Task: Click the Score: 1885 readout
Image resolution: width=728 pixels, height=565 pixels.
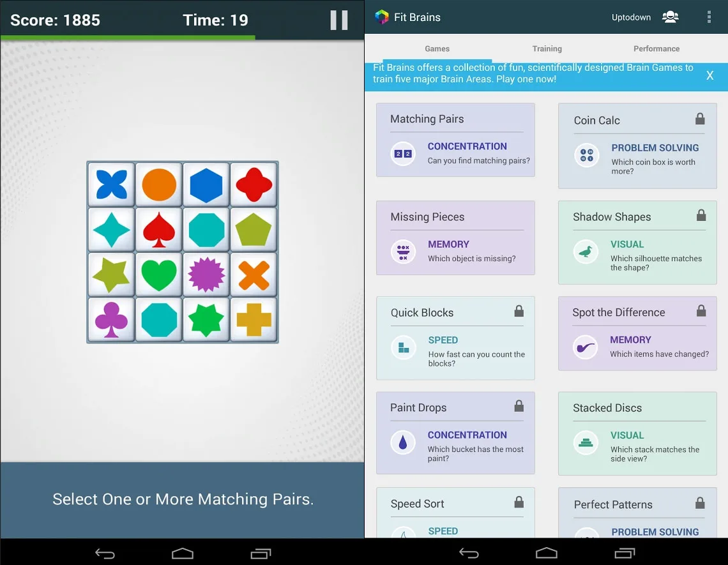Action: (x=56, y=20)
